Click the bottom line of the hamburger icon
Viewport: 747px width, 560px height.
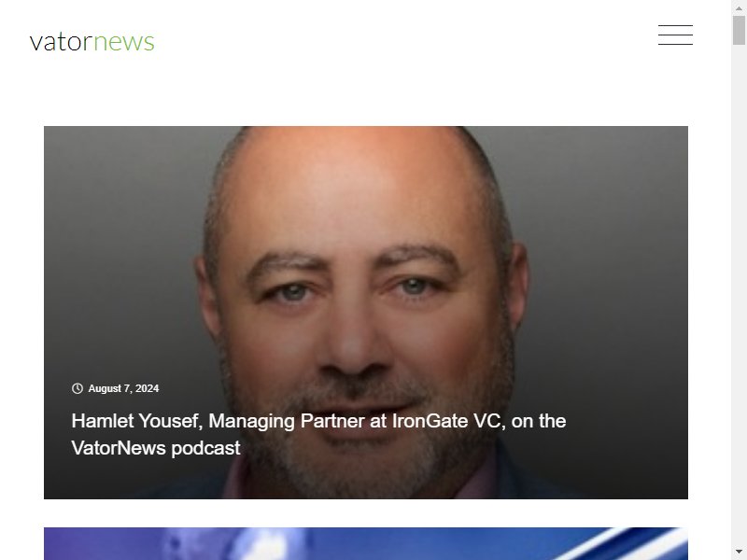(x=675, y=45)
